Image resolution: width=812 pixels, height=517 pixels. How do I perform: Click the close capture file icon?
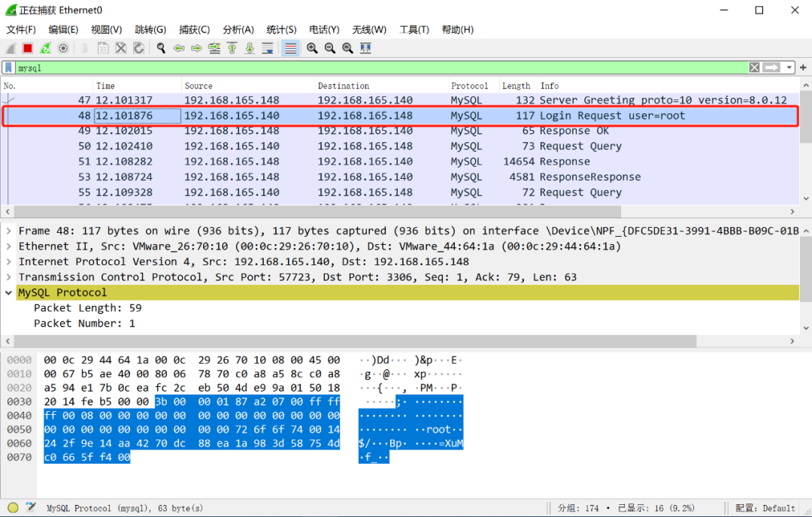(x=120, y=48)
